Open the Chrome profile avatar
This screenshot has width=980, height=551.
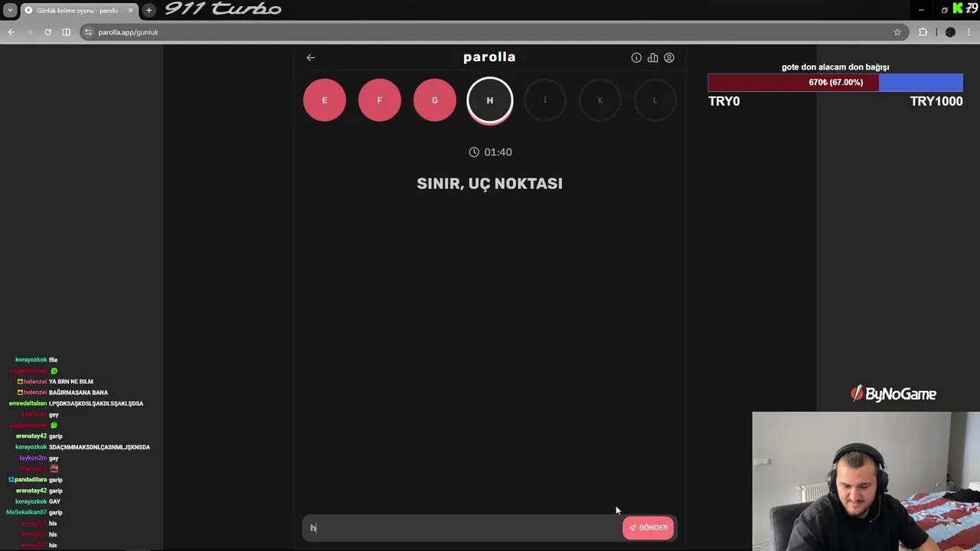[x=950, y=32]
